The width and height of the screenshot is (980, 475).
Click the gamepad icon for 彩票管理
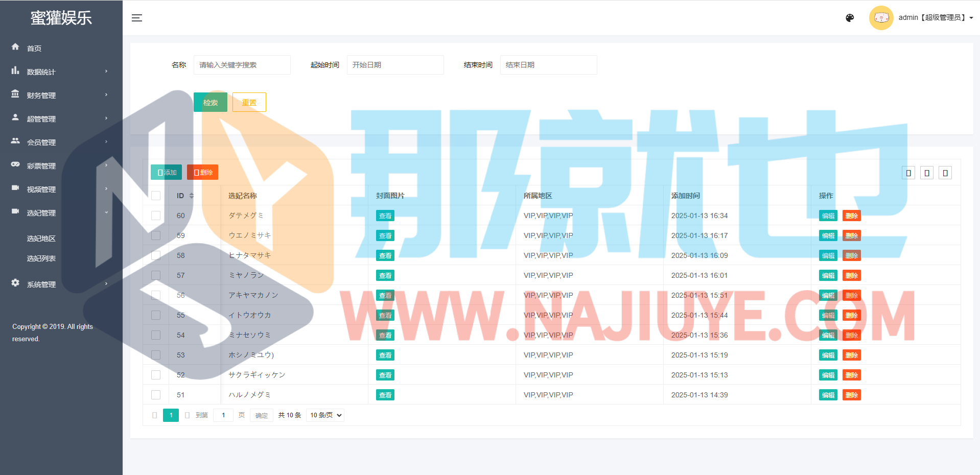(15, 164)
